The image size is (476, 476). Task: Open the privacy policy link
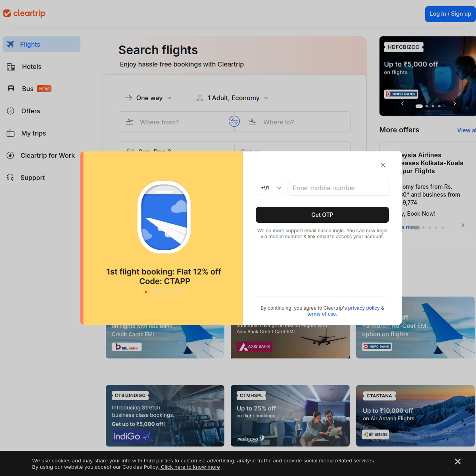[364, 308]
